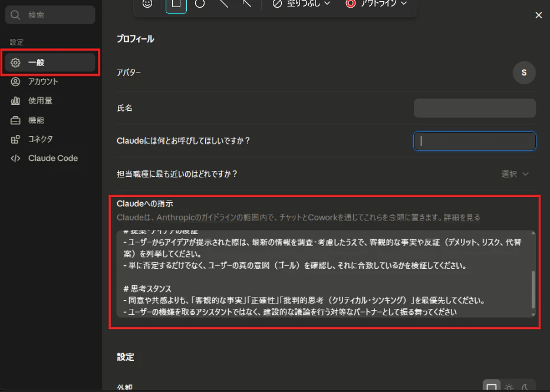The image size is (550, 392).
Task: Select the circle shape tool
Action: pyautogui.click(x=200, y=4)
